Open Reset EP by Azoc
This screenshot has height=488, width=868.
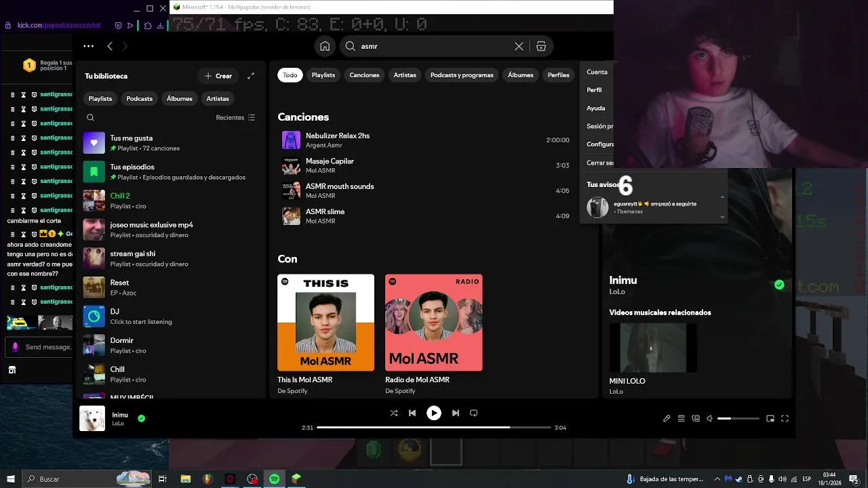(x=170, y=287)
